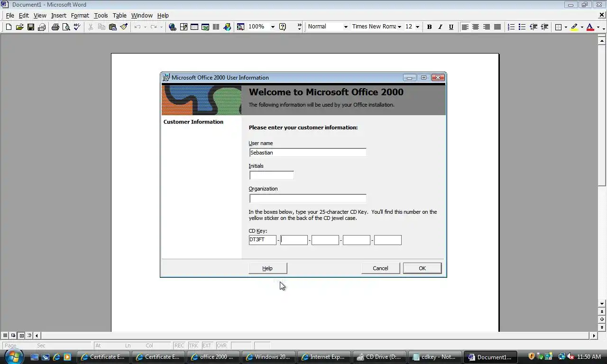Click the second CD Key box
The width and height of the screenshot is (607, 364).
294,240
